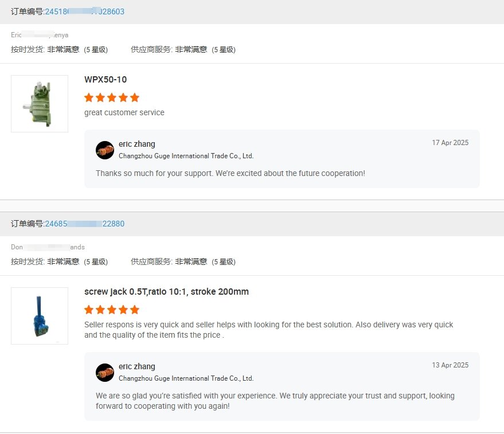Click fifth star of WPX50-10 rating
The width and height of the screenshot is (504, 434).
pos(135,97)
